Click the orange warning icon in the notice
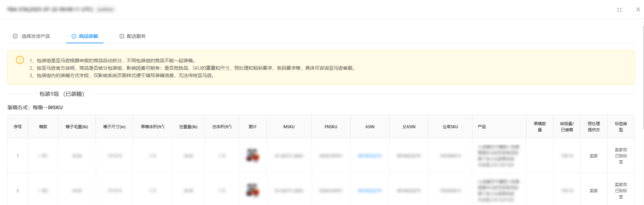 [x=20, y=60]
